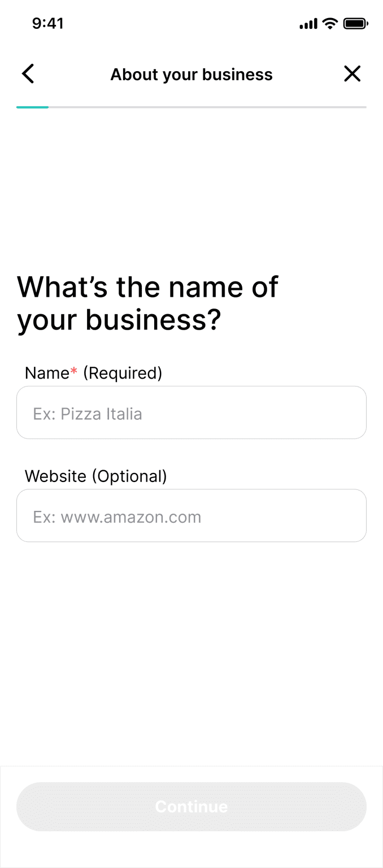Image resolution: width=383 pixels, height=868 pixels.
Task: Focus the Website input field
Action: [x=191, y=515]
